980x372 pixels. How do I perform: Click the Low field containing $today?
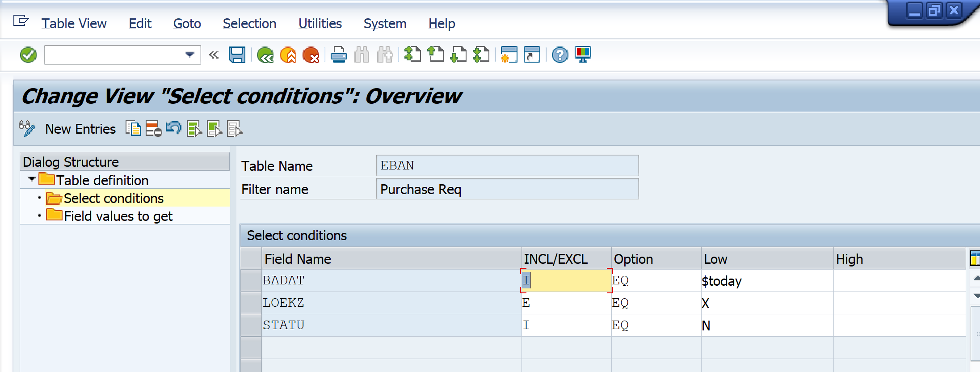coord(766,281)
